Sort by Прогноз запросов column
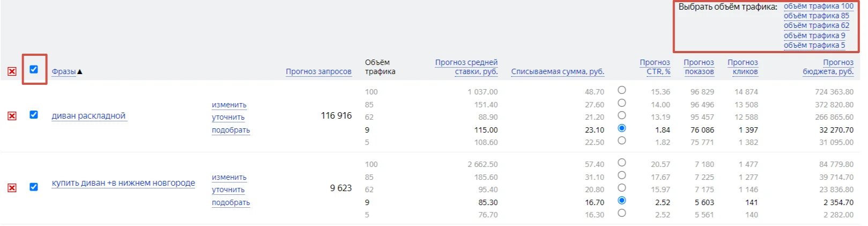The height and width of the screenshot is (226, 868). point(318,71)
